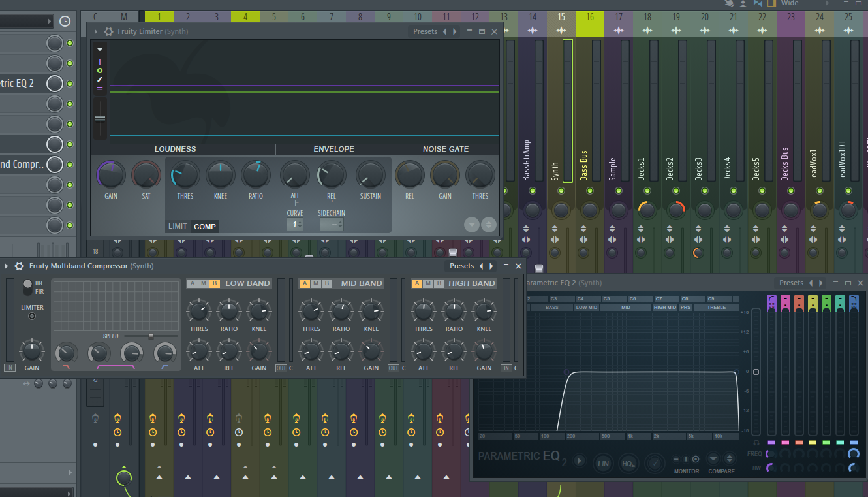The width and height of the screenshot is (868, 497).
Task: Enable HQ mode in Parametric EQ 2
Action: 628,463
